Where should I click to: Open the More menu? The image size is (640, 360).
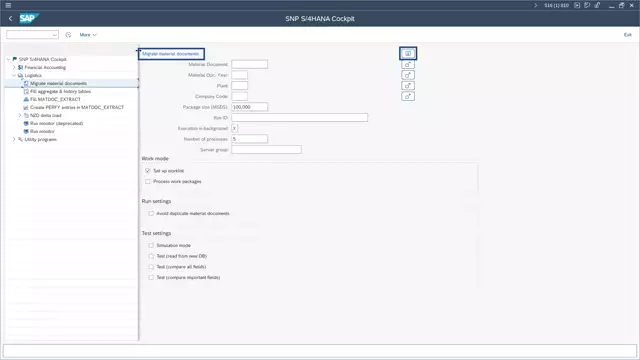pos(88,35)
